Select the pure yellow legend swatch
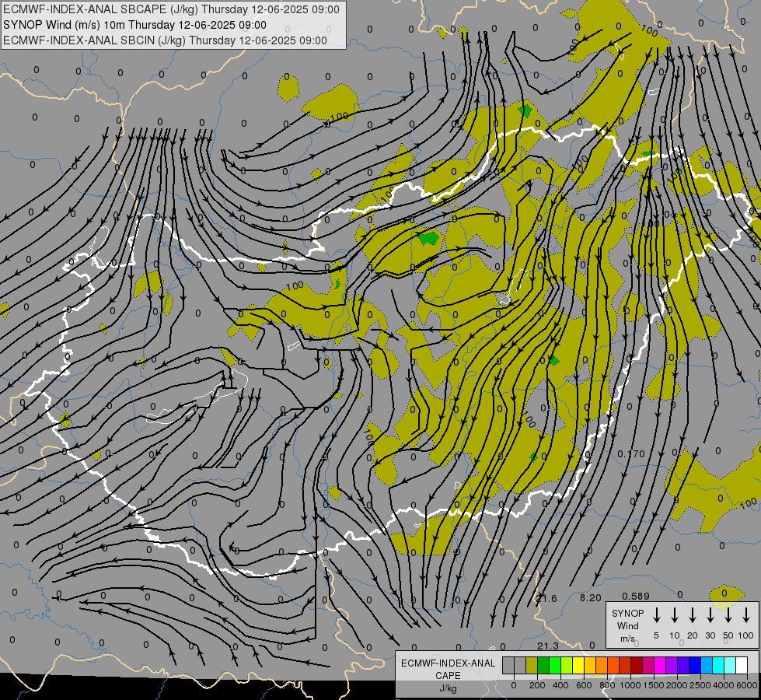Screen dimensions: 761x700 coord(578,665)
